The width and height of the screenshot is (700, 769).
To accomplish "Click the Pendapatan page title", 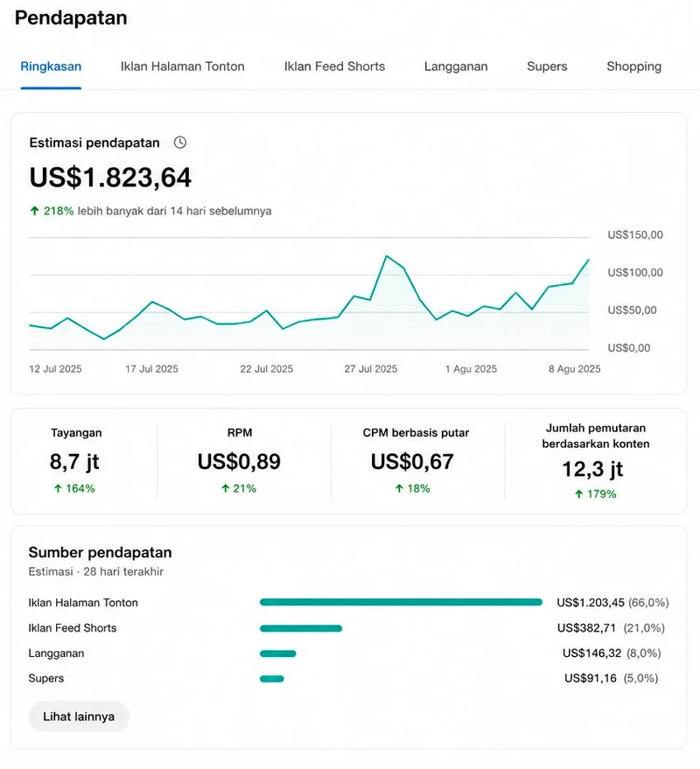I will click(71, 18).
